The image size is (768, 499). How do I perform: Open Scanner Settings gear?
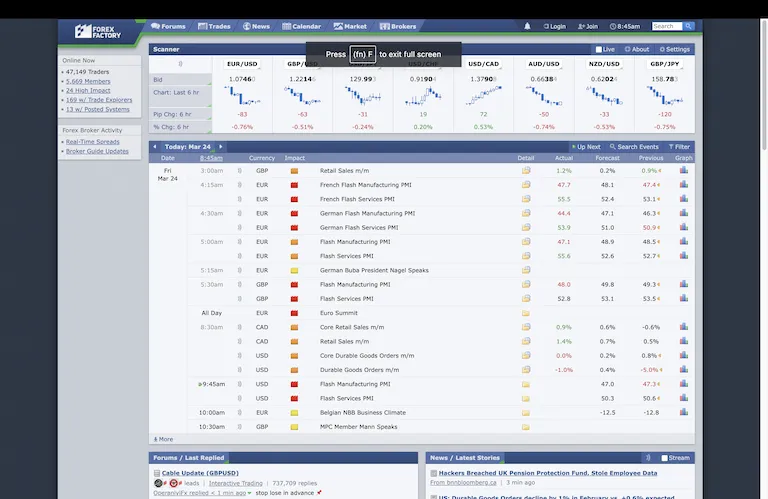pyautogui.click(x=676, y=49)
